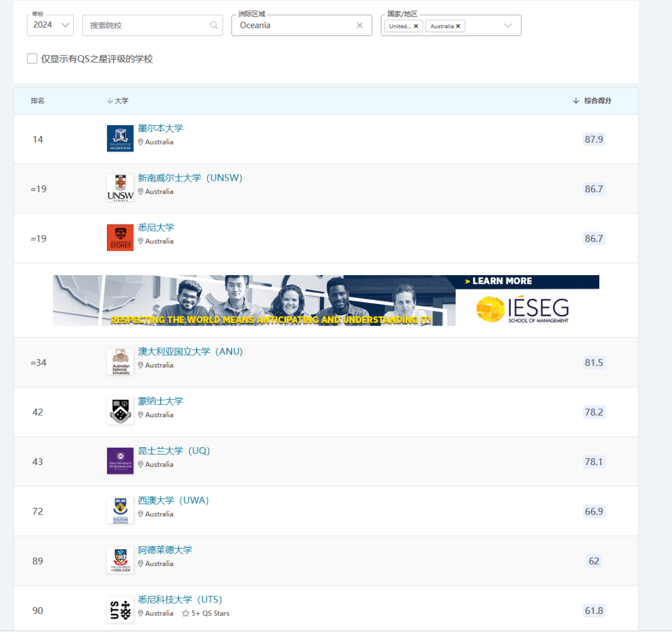Click rank 42 in the ranking column
672x632 pixels.
coord(38,412)
